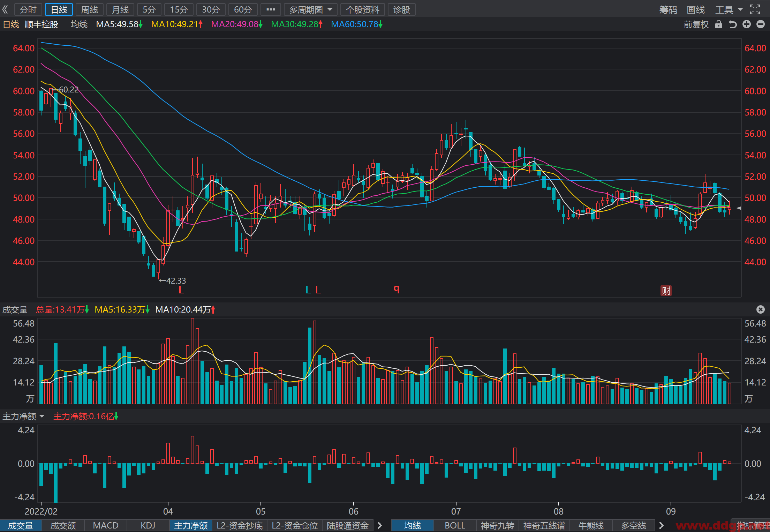The image size is (770, 532).
Task: Click the 2022/02 date axis label
Action: click(x=41, y=511)
